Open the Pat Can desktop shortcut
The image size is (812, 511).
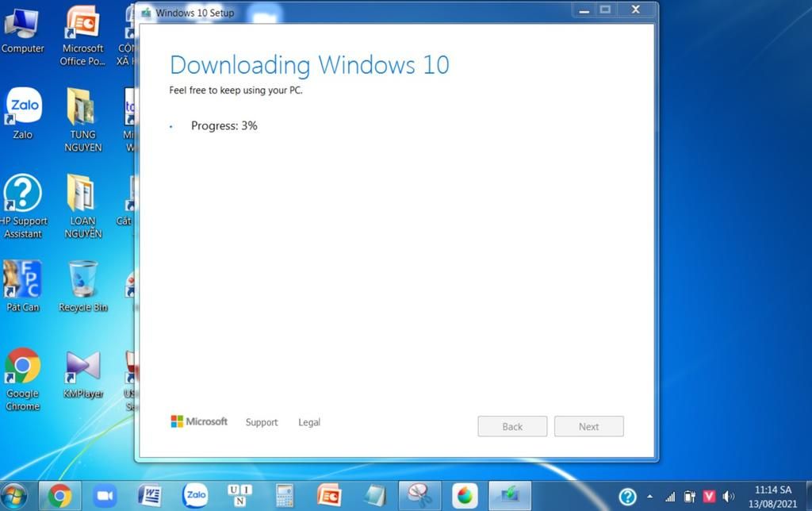point(23,286)
